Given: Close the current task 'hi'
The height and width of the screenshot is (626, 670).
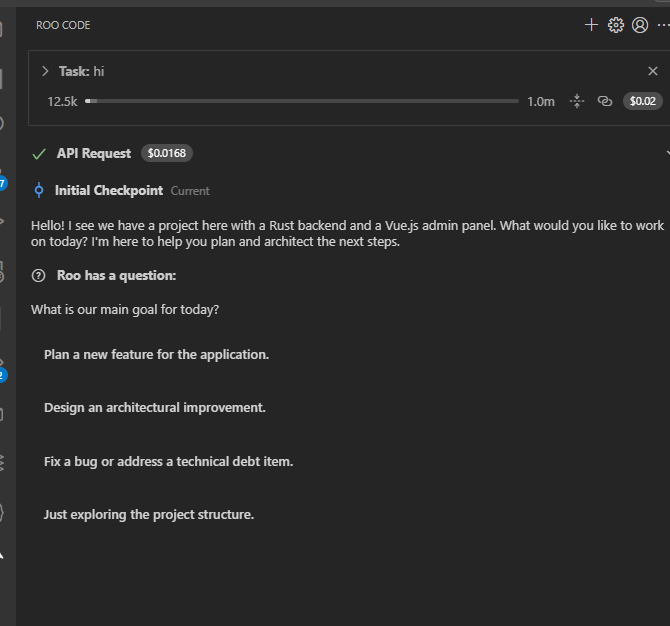Looking at the screenshot, I should click(x=653, y=71).
